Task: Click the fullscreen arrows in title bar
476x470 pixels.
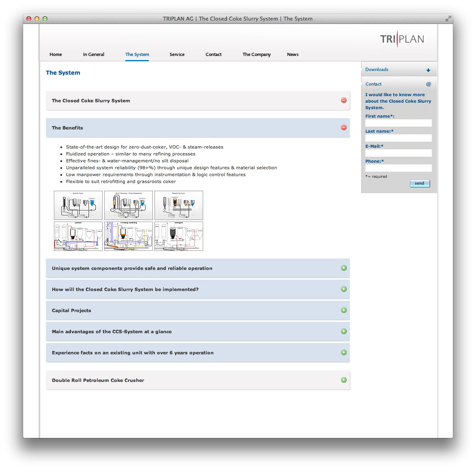Action: (448, 19)
